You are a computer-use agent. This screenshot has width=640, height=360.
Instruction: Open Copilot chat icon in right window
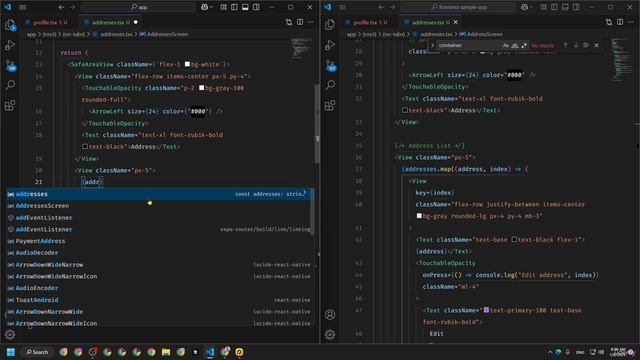click(524, 7)
